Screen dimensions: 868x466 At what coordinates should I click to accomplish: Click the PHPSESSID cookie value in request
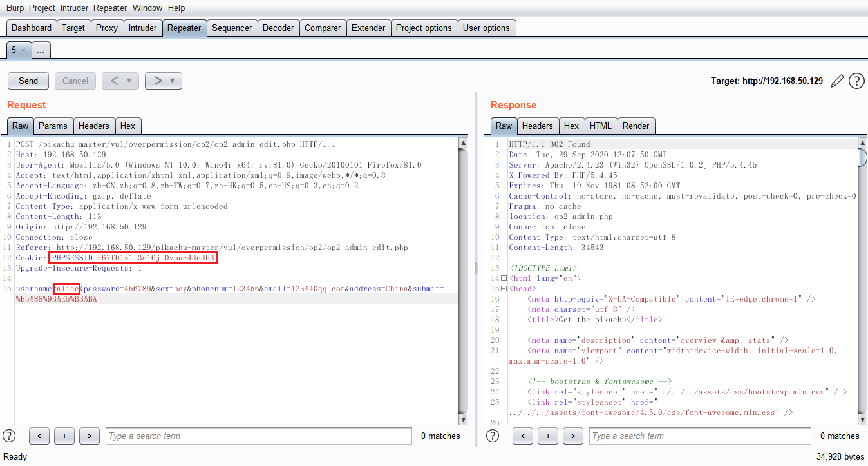click(x=156, y=258)
